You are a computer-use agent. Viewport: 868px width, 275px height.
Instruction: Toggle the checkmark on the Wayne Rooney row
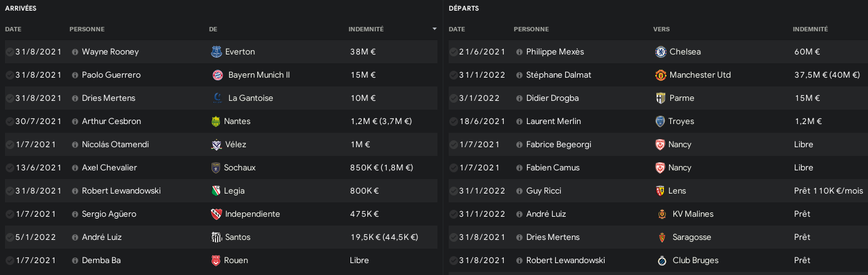click(9, 52)
